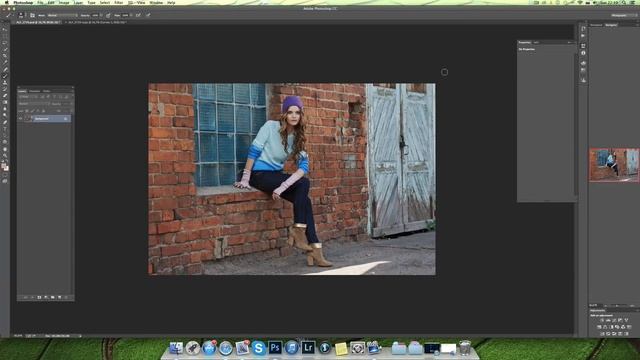The height and width of the screenshot is (360, 640).
Task: Select the Path Selection tool
Action: (5, 135)
